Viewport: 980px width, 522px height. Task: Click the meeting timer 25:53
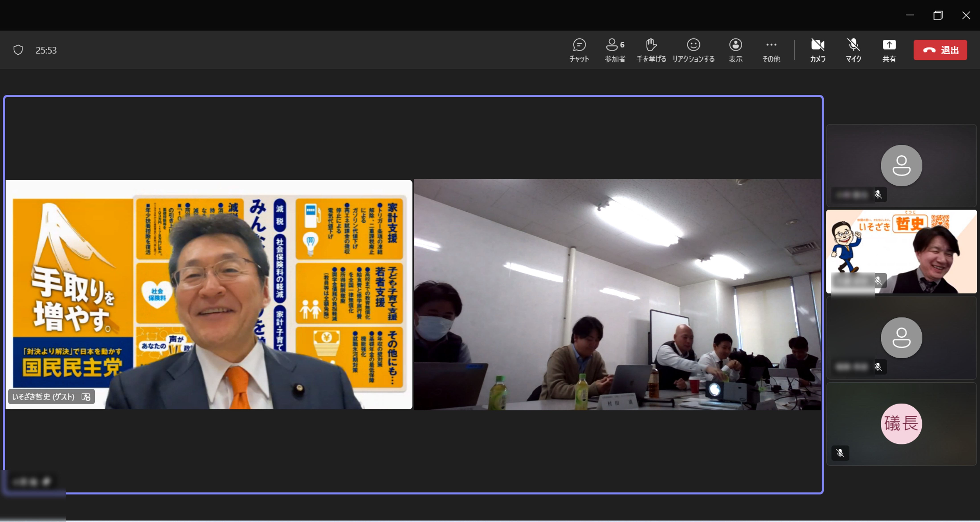[x=46, y=50]
